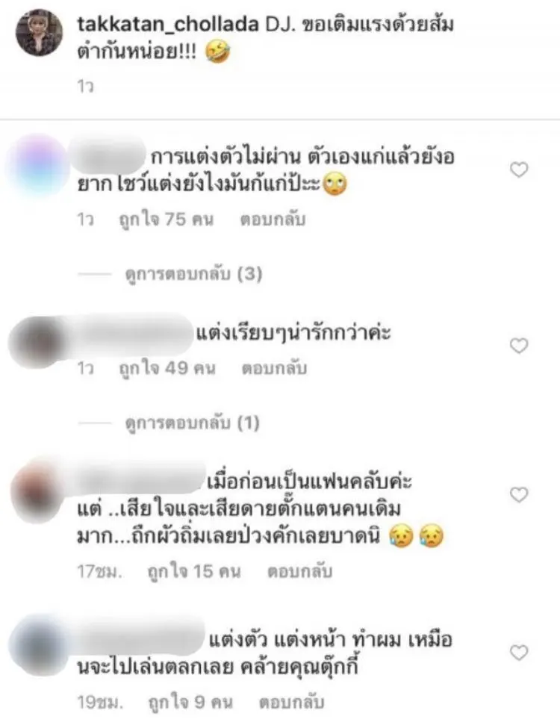Expand ดูการตอบกลับ (3) replies
This screenshot has height=728, width=560.
pyautogui.click(x=193, y=274)
